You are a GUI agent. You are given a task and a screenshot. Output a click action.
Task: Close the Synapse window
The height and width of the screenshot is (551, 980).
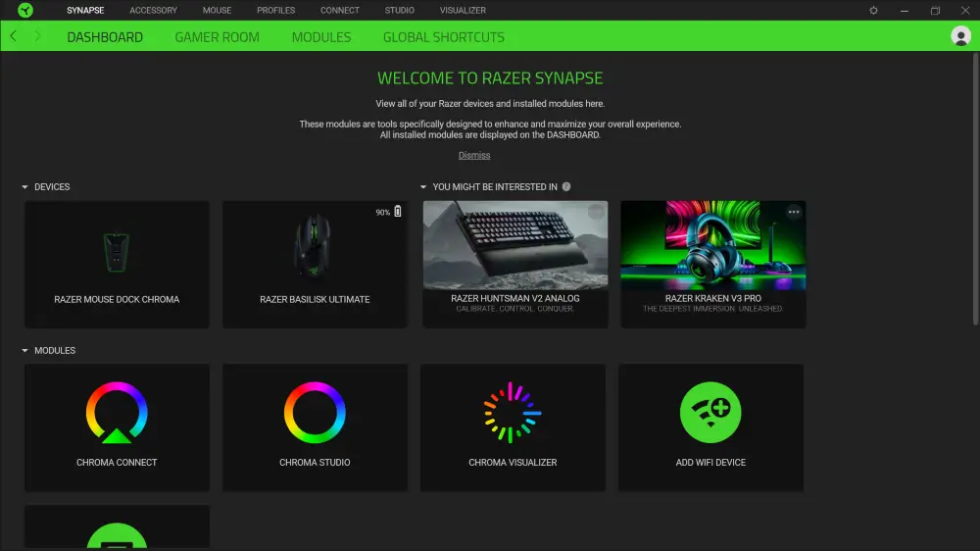tap(965, 11)
